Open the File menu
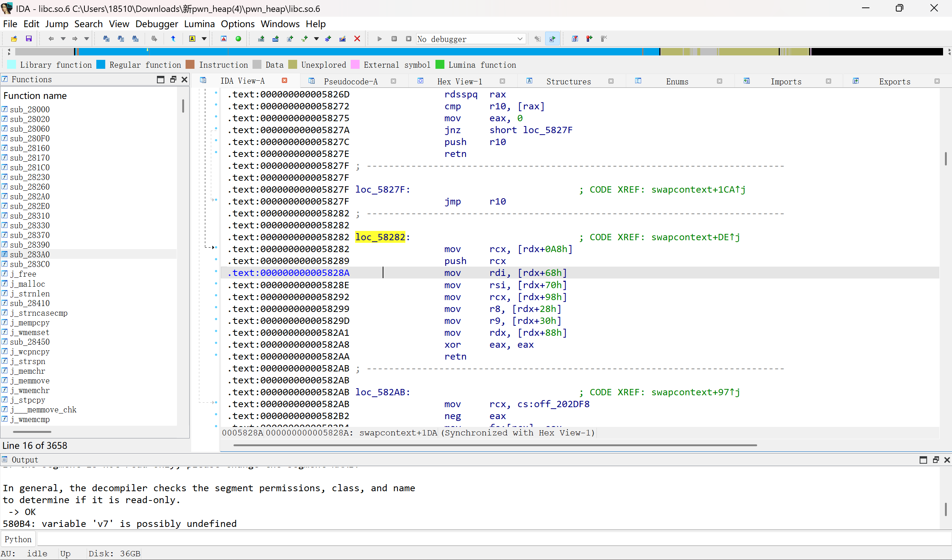Screen dimensions: 952x560 10,24
